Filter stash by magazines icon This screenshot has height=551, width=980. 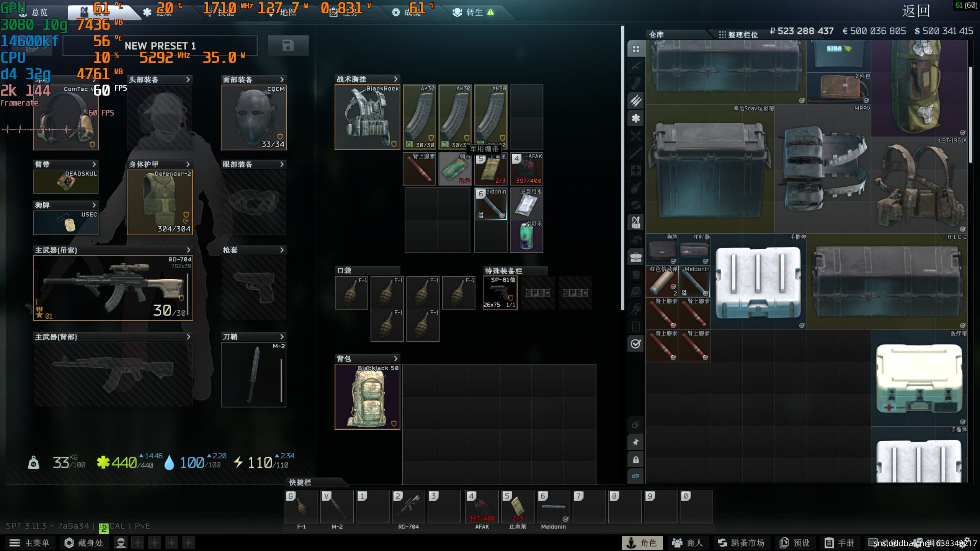(636, 83)
